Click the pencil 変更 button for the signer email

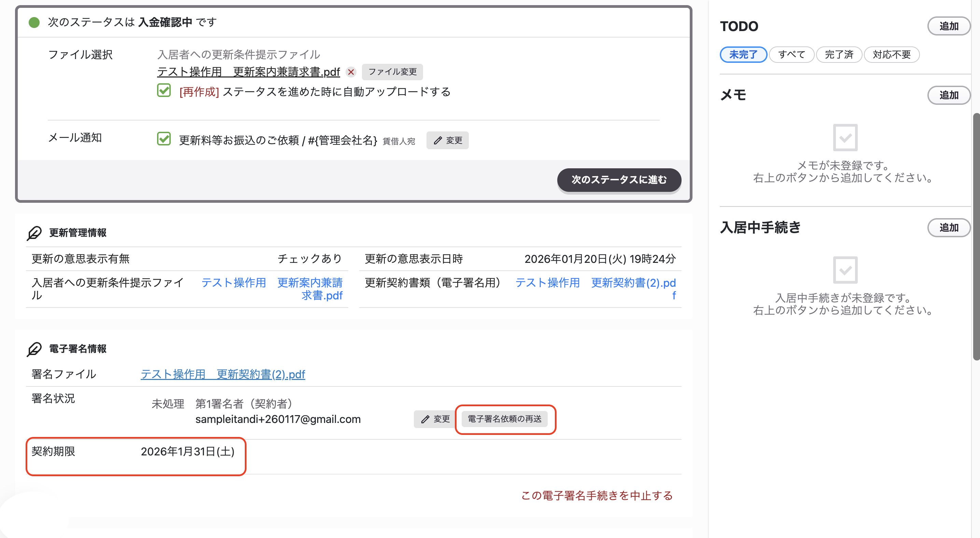point(435,419)
